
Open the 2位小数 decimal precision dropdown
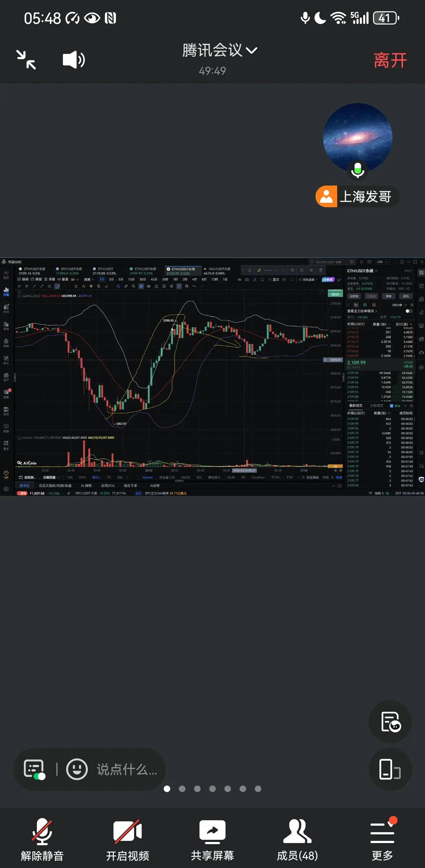coord(399,305)
